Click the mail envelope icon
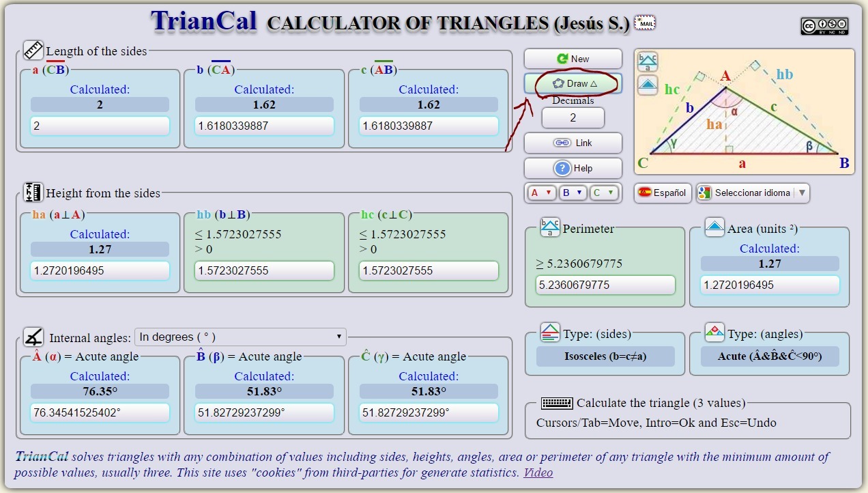 click(x=645, y=23)
